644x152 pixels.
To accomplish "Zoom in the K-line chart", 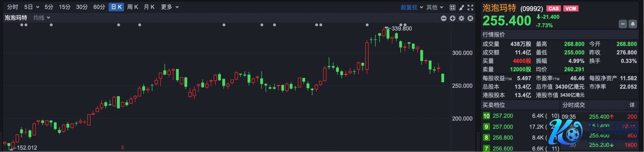I will pos(452,18).
